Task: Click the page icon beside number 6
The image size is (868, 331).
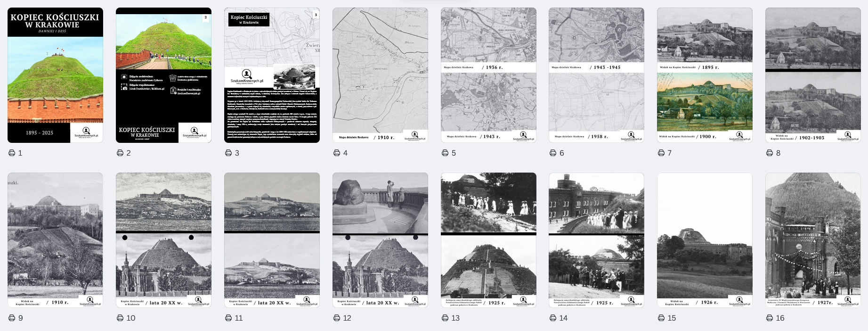Action: tap(553, 153)
